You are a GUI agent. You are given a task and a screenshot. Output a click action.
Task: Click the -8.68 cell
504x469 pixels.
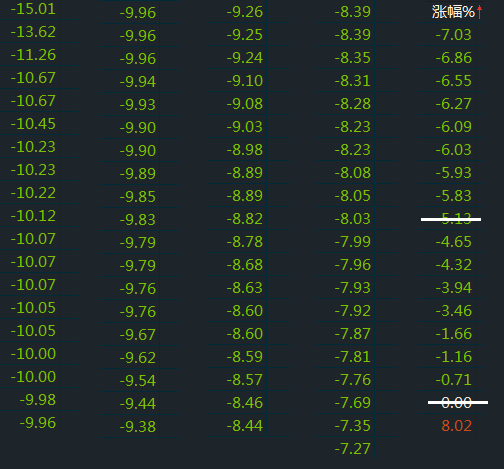245,265
